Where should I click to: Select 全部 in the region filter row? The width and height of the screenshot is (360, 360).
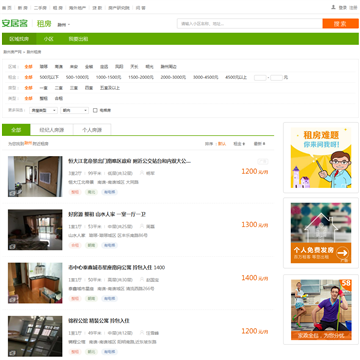coord(29,67)
